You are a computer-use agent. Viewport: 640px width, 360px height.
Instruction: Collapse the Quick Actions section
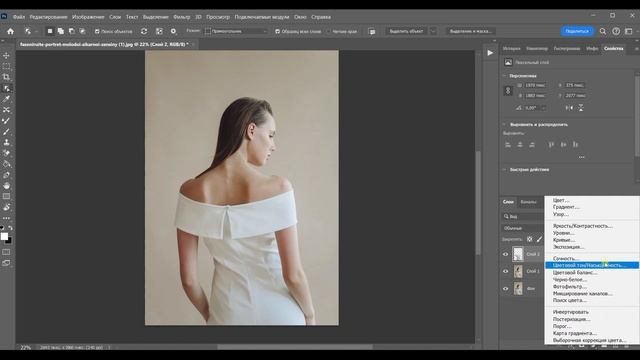504,169
